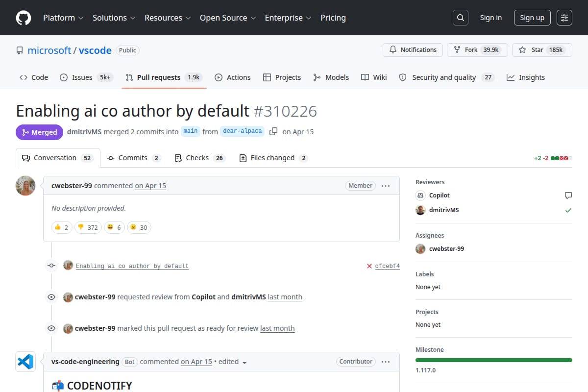Screen dimensions: 588x392
Task: Open the Actions tab
Action: click(x=233, y=77)
